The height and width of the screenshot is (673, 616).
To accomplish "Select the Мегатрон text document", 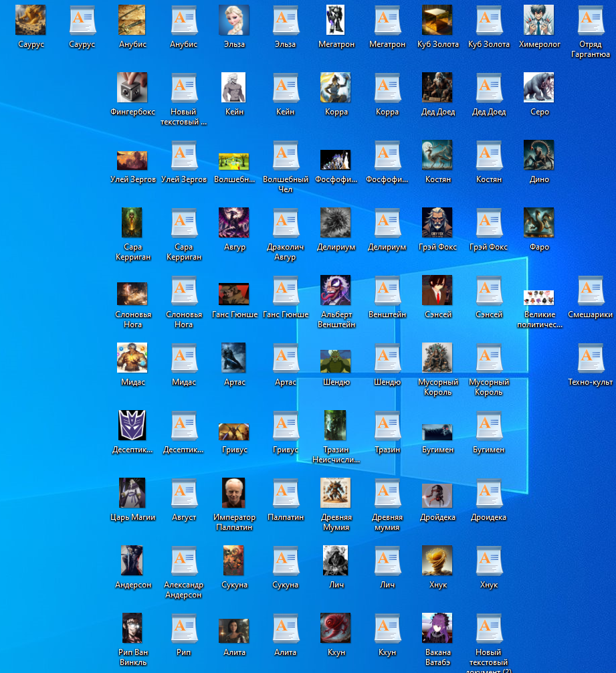I will [x=387, y=20].
